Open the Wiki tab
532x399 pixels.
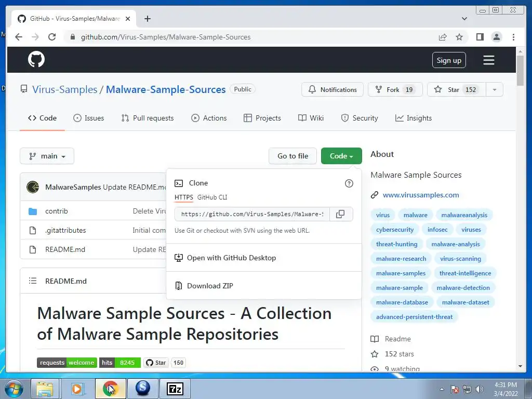click(311, 118)
